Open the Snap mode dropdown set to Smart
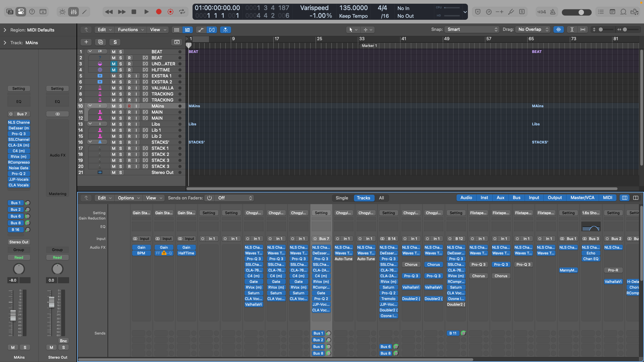This screenshot has width=644, height=362. tap(472, 29)
